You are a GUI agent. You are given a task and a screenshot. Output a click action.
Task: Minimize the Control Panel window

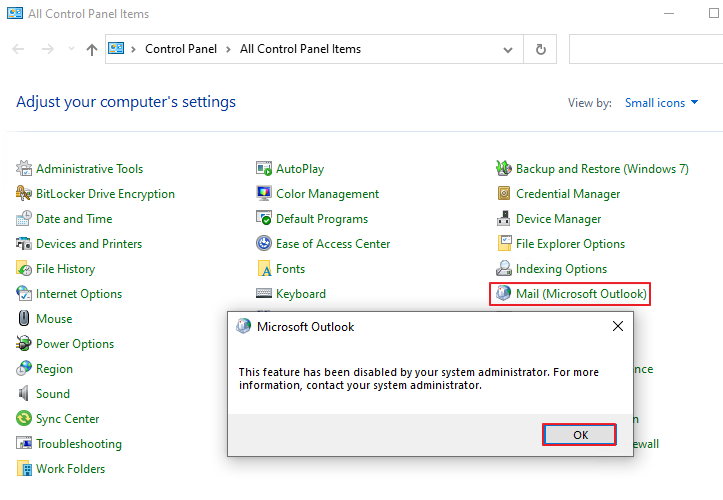tap(669, 13)
